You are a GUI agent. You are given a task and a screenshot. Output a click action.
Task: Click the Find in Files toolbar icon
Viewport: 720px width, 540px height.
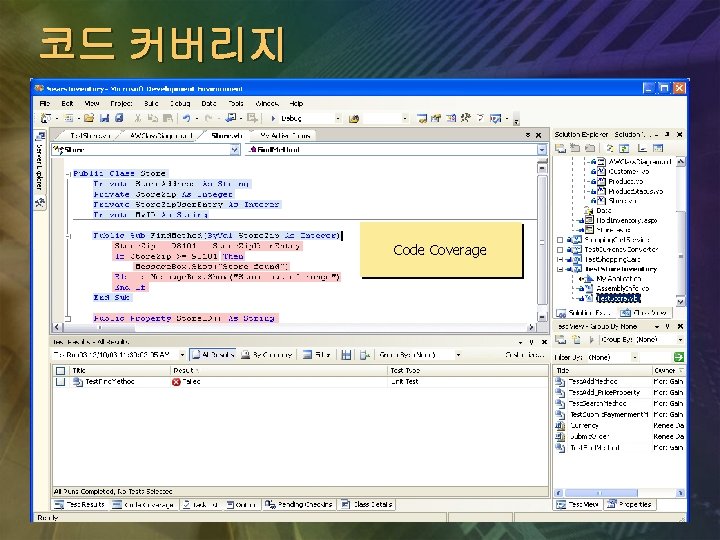click(353, 119)
